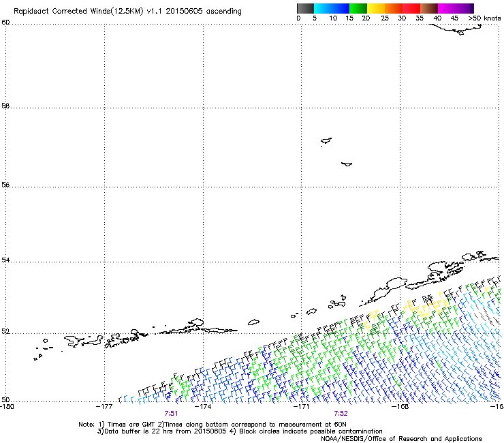Click the note line 'Times are GMT'
The height and width of the screenshot is (443, 504).
coord(131,425)
